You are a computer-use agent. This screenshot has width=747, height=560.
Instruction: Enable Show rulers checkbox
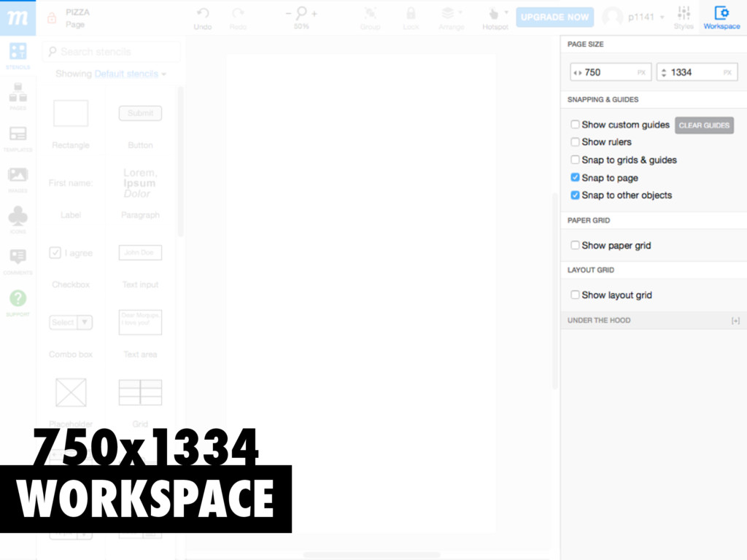coord(575,142)
